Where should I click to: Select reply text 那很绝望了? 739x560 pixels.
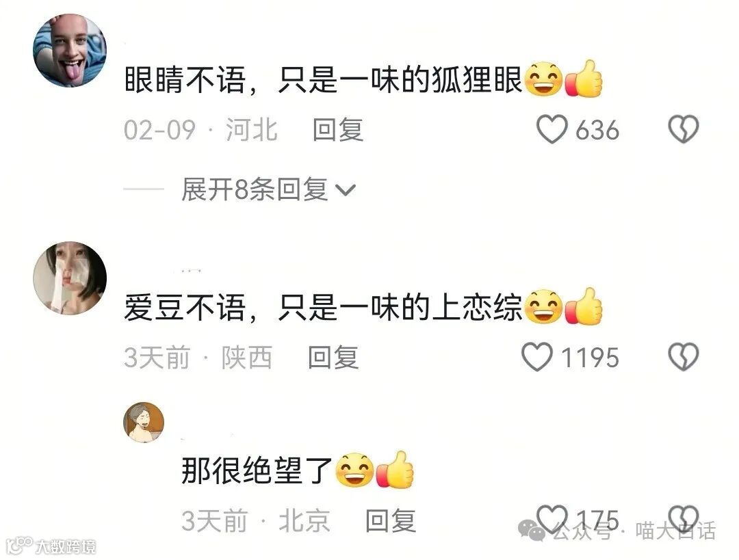[x=257, y=470]
